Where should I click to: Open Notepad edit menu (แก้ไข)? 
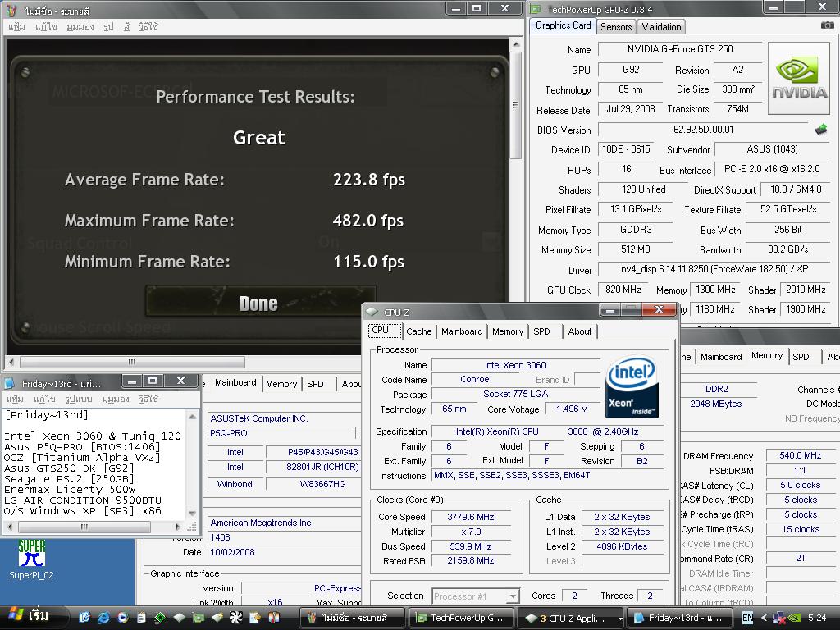point(44,399)
